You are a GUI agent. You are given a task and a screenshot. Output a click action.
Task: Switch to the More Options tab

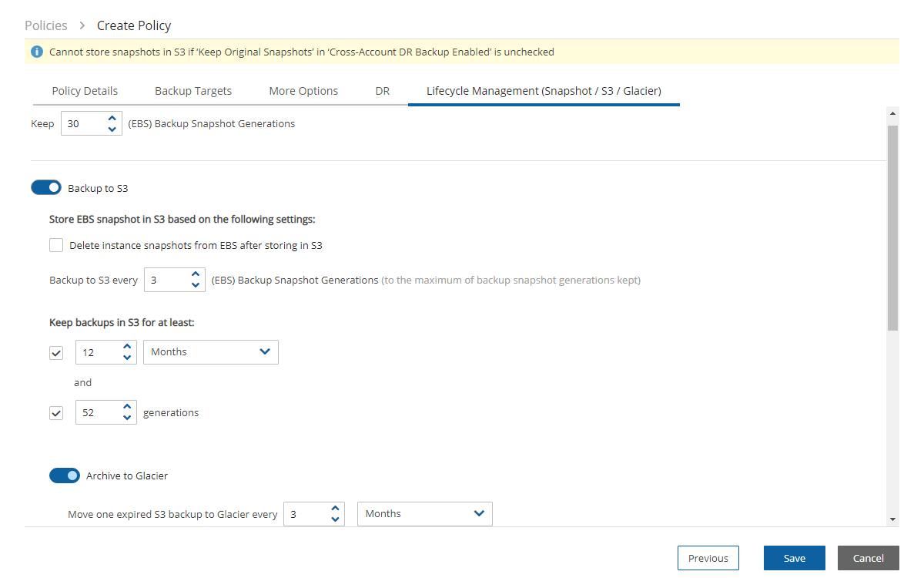click(303, 91)
